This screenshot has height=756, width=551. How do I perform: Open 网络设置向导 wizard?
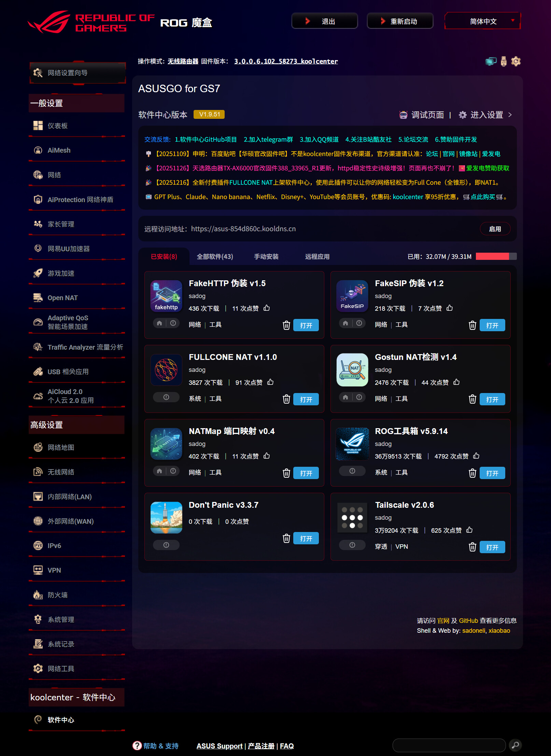point(78,73)
